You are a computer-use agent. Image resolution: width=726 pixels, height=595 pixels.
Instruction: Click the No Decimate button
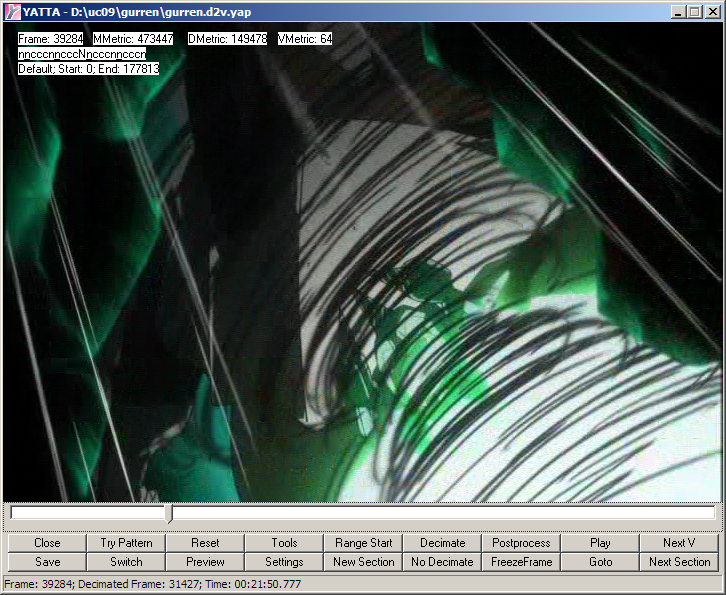pos(442,562)
